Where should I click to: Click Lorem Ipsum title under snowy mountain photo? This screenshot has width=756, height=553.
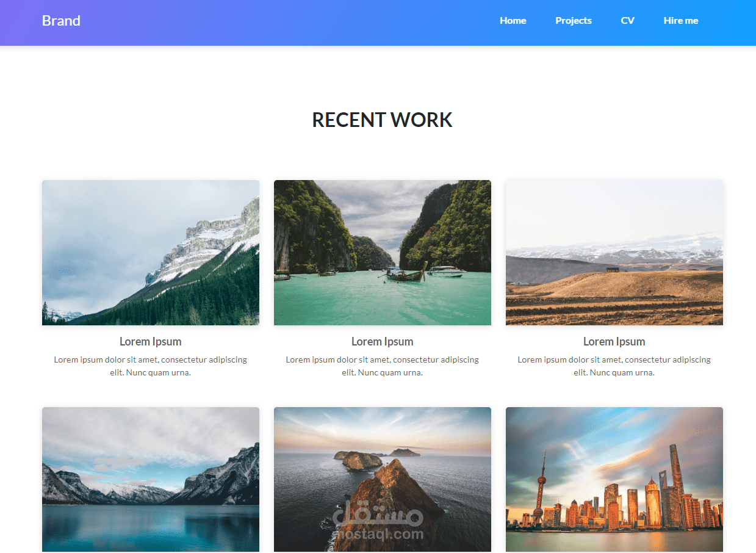pyautogui.click(x=151, y=342)
